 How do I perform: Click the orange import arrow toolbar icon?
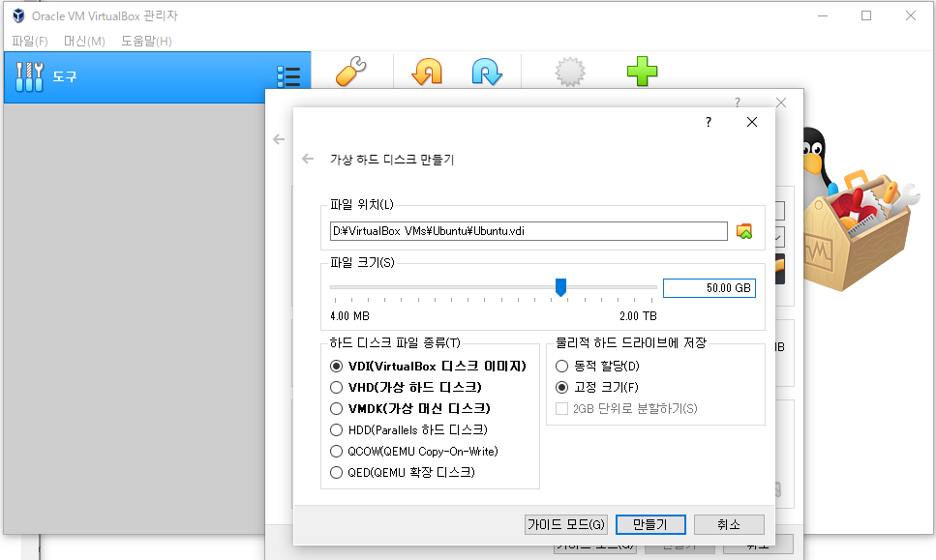427,72
